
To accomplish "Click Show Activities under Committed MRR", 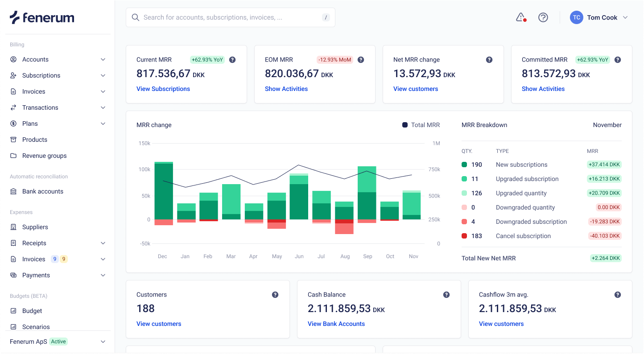I will tap(543, 89).
